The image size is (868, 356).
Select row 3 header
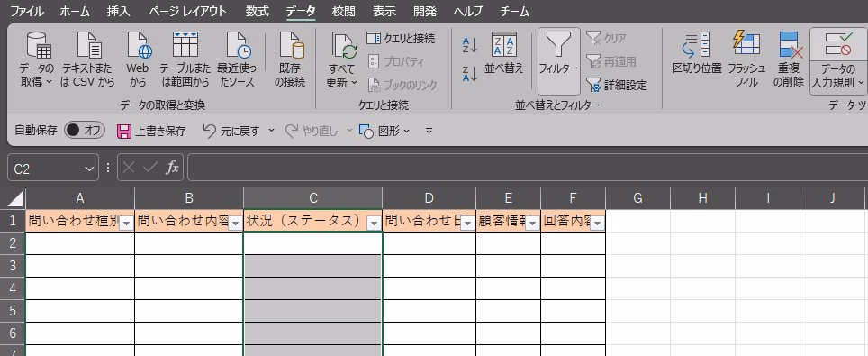click(13, 266)
